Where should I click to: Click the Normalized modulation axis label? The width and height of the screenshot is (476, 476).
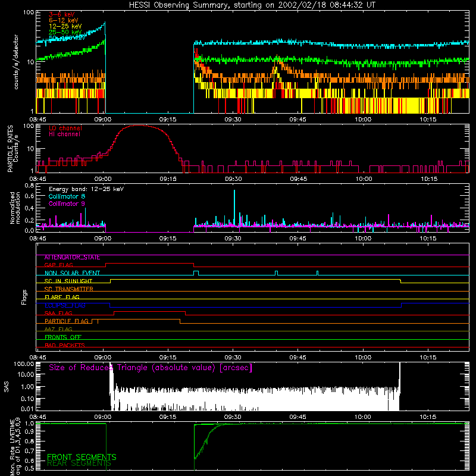(x=15, y=208)
